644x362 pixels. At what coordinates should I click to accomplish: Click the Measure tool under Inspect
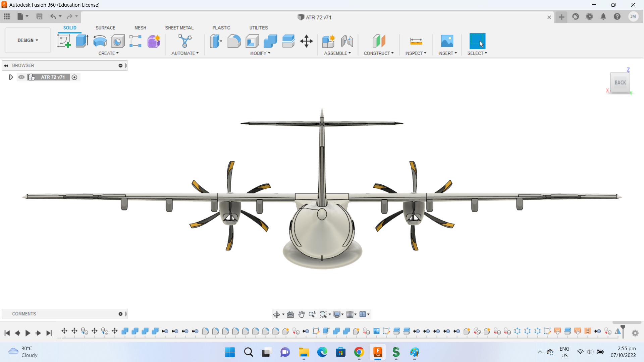[x=416, y=41]
